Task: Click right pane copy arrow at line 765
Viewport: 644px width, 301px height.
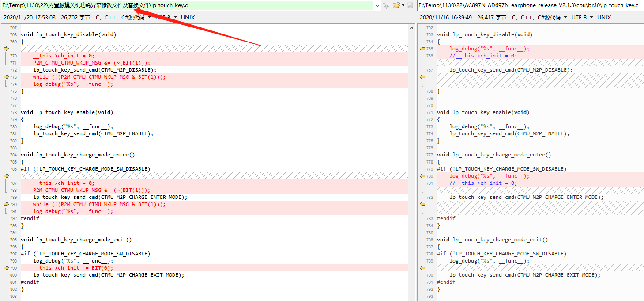Action: tap(422, 49)
